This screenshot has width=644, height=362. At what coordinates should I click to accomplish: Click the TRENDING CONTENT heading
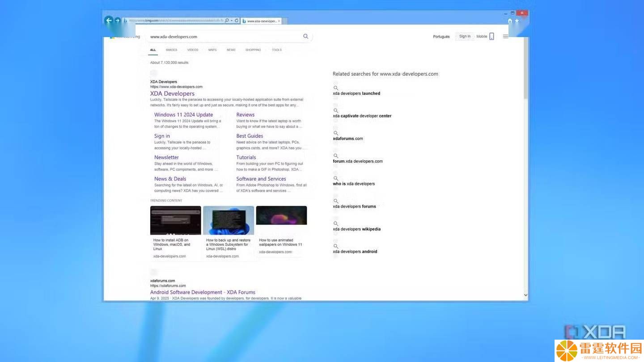[166, 200]
